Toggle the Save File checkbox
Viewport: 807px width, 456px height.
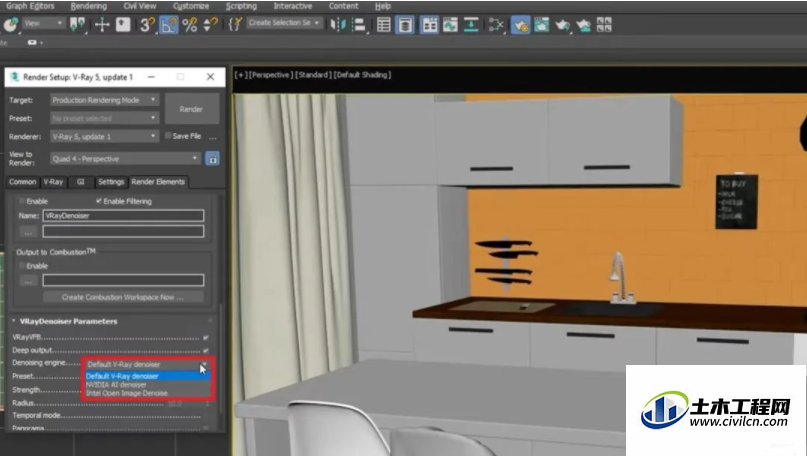tap(168, 136)
